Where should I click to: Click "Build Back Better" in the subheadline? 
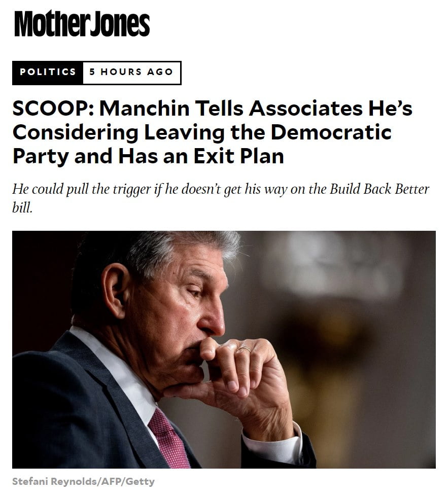(378, 190)
